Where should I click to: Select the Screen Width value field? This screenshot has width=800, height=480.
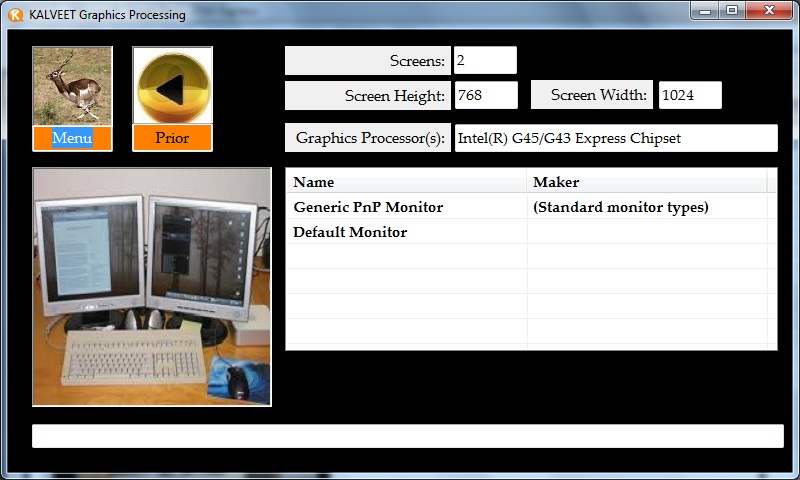coord(689,96)
